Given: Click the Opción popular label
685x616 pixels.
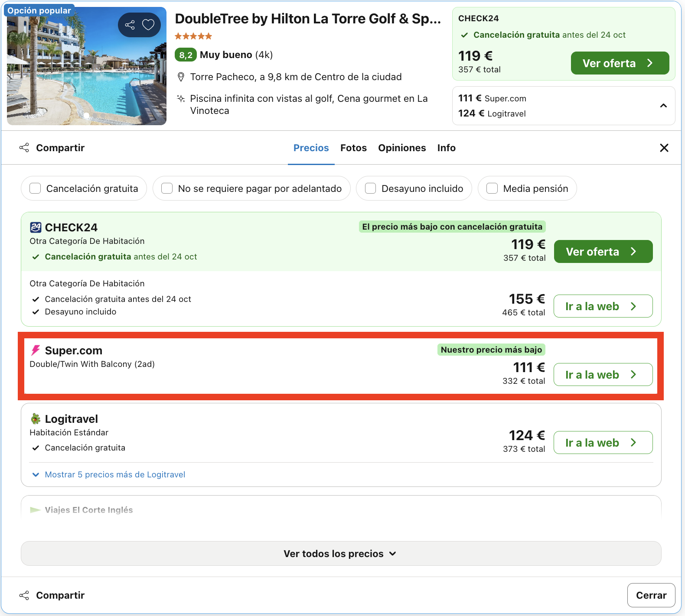Looking at the screenshot, I should (x=39, y=10).
